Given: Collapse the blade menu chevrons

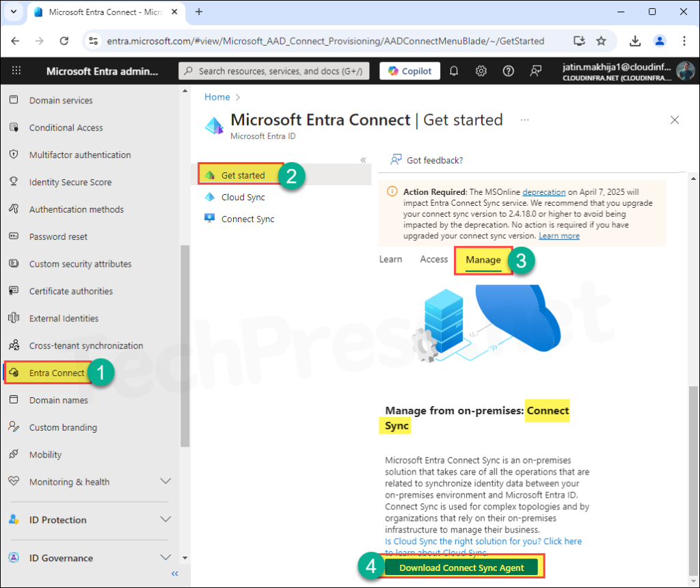Looking at the screenshot, I should 364,160.
